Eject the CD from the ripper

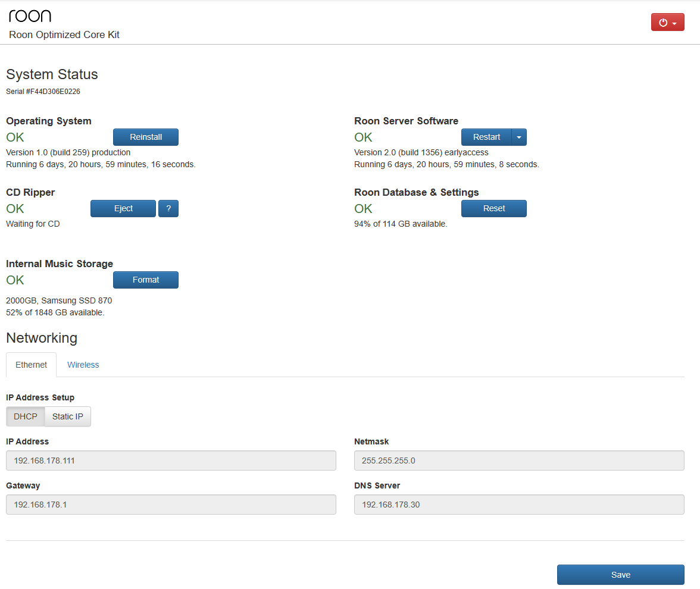pos(123,208)
